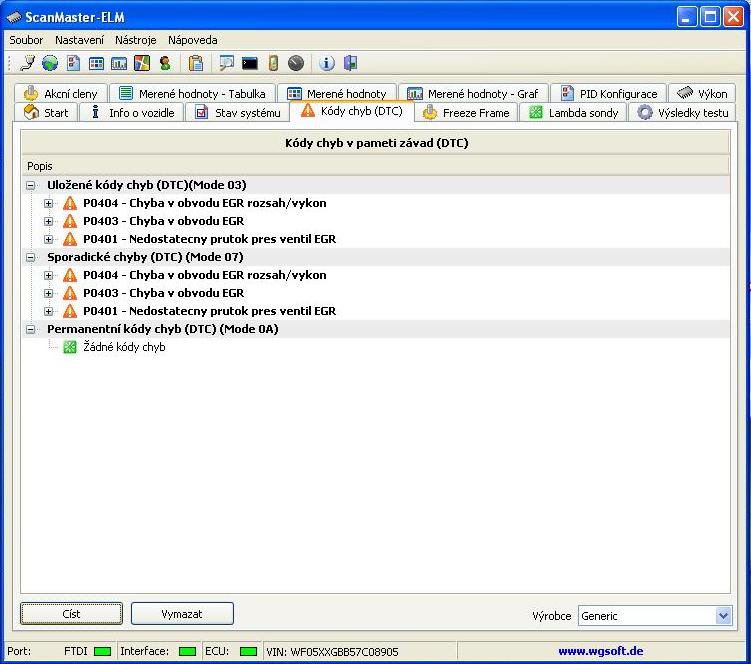
Task: Click the globe icon in toolbar
Action: (49, 63)
